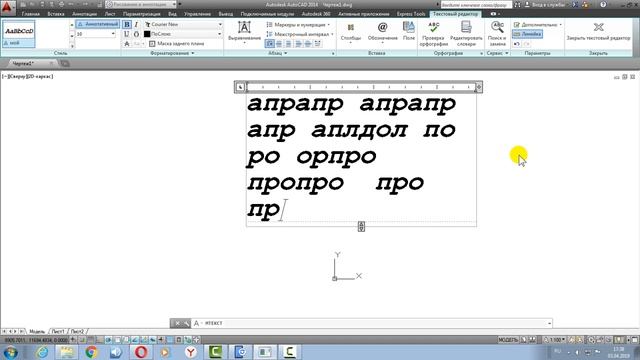640x360 pixels.
Task: Open File Explorer from taskbar
Action: [x=67, y=352]
